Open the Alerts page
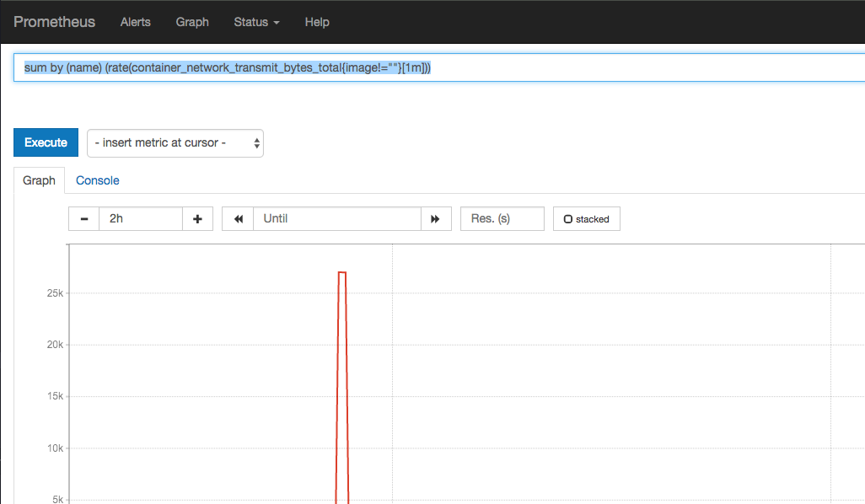865x504 pixels. click(135, 22)
